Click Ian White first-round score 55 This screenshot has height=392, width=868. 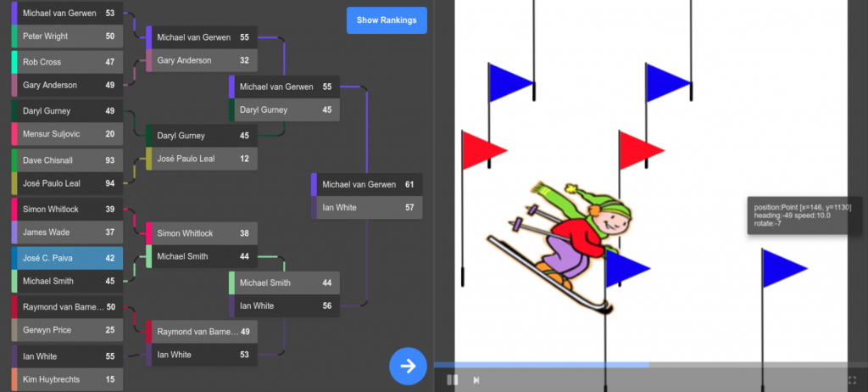click(67, 356)
